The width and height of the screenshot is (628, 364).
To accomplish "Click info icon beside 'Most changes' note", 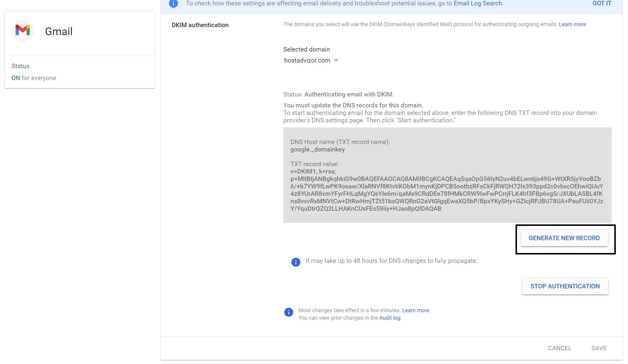I will [288, 312].
